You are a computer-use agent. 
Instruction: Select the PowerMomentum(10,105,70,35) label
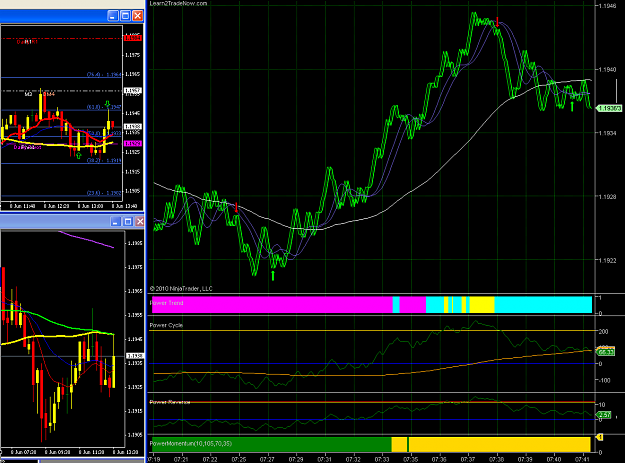(191, 443)
